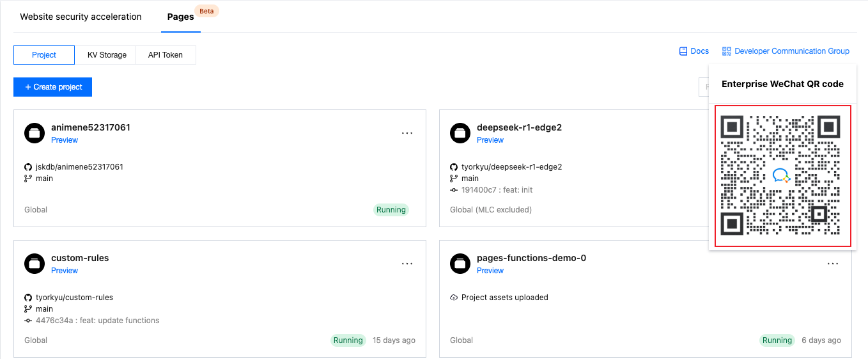Viewport: 868px width, 359px height.
Task: Expand the pages-functions-demo-0 three-dot menu
Action: coord(833,264)
